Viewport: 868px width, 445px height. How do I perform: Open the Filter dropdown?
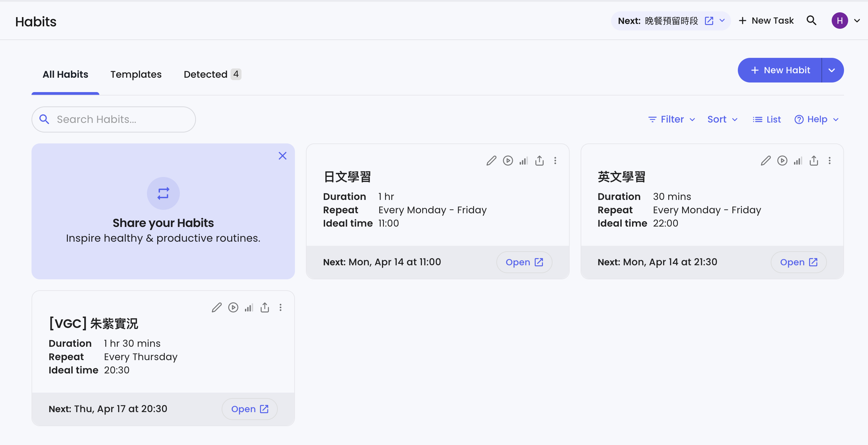pos(672,119)
